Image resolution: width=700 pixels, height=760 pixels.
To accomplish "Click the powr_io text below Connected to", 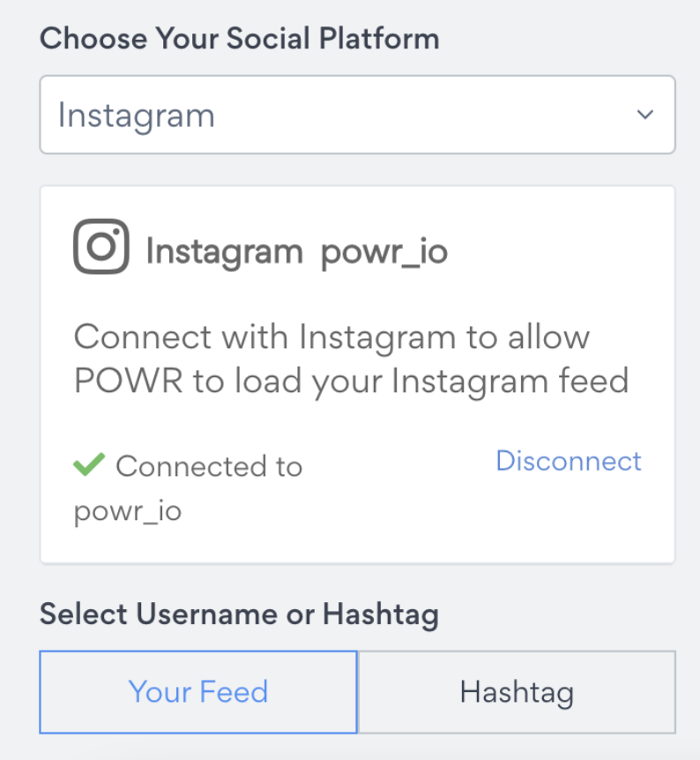I will tap(128, 512).
